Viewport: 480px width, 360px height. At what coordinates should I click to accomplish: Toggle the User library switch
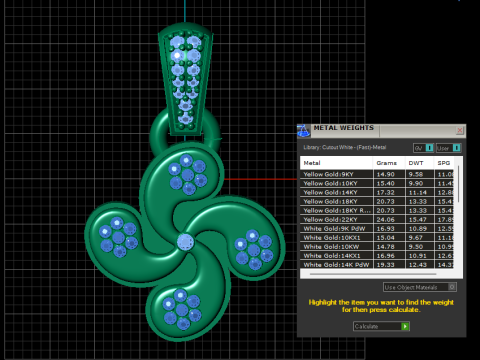449,148
